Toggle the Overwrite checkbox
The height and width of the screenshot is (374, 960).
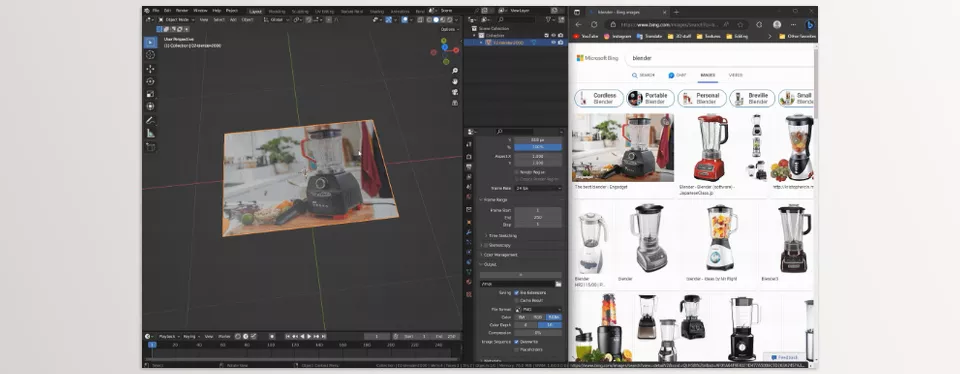[x=517, y=342]
